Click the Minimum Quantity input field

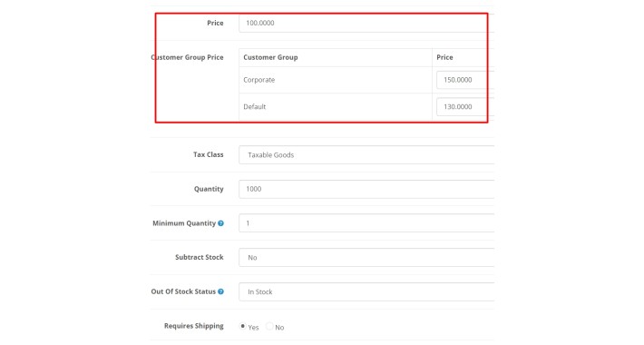(x=366, y=223)
